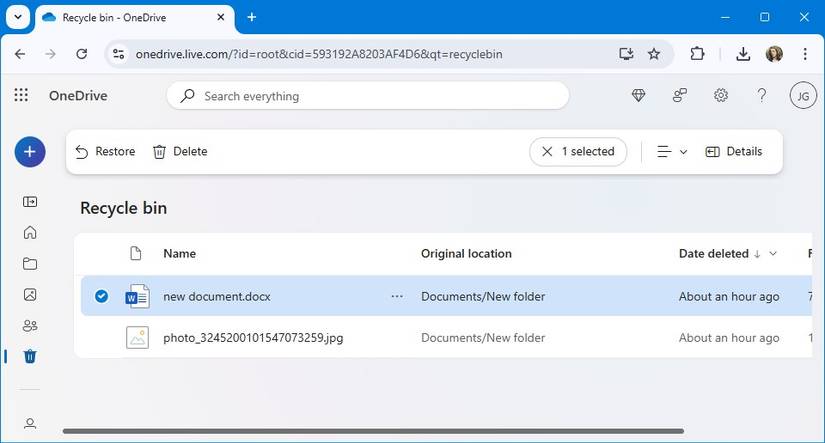This screenshot has height=443, width=825.
Task: Click Documents/New folder in photo row
Action: (x=483, y=338)
